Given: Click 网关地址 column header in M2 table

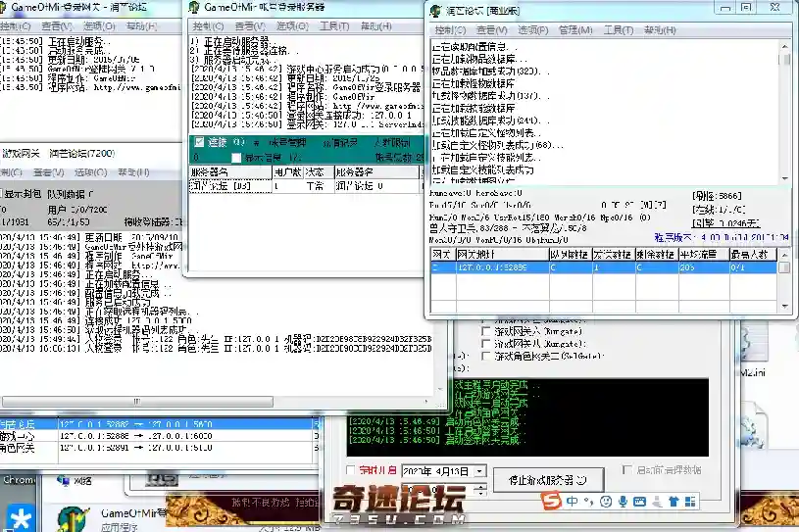Looking at the screenshot, I should (502, 254).
